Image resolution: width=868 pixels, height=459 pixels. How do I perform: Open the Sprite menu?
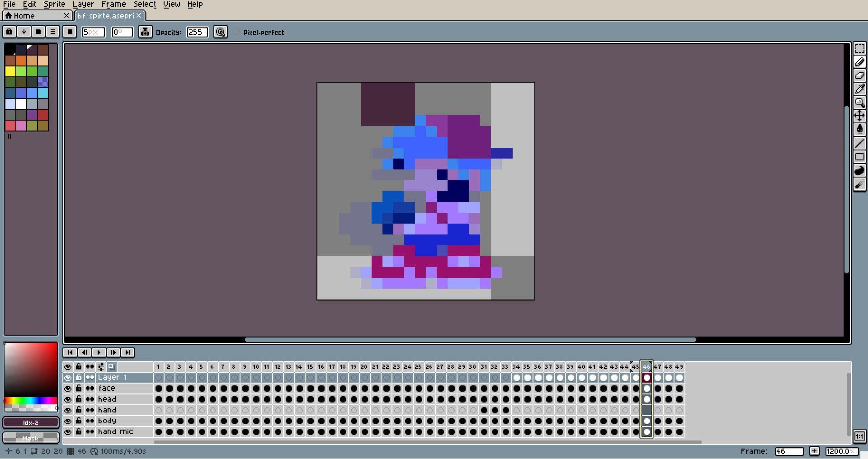pos(55,5)
